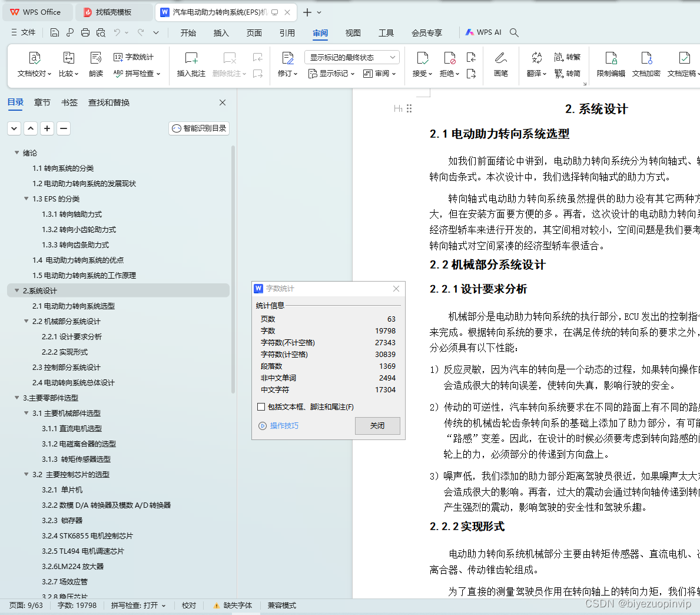700x615 pixels.
Task: Open 字数统计 word count tool
Action: (133, 57)
